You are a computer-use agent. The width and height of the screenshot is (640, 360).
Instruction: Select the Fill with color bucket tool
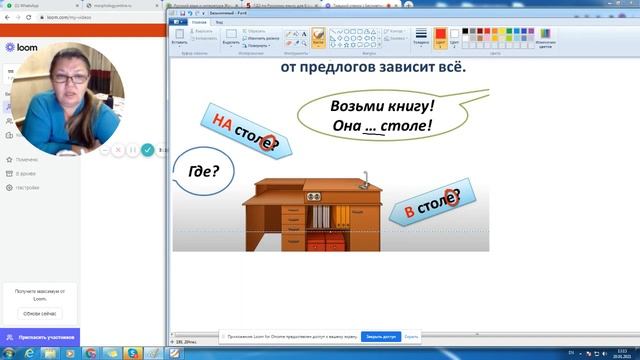297,34
